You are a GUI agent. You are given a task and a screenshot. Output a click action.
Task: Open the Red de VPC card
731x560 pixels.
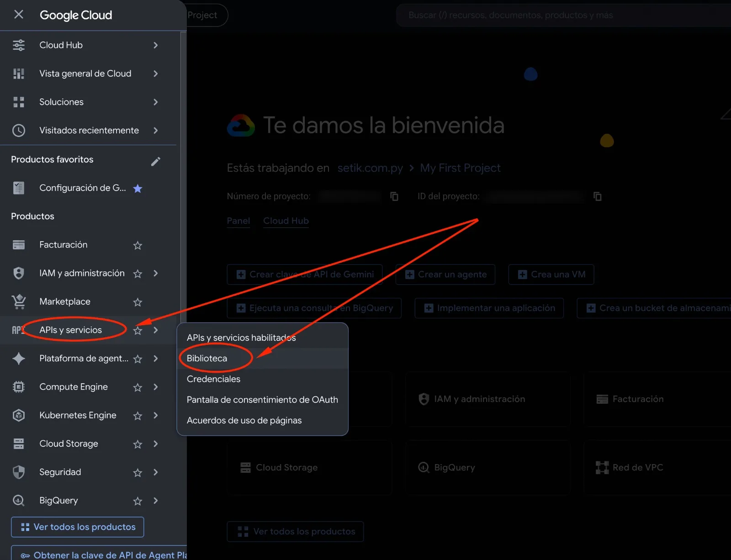(x=657, y=467)
